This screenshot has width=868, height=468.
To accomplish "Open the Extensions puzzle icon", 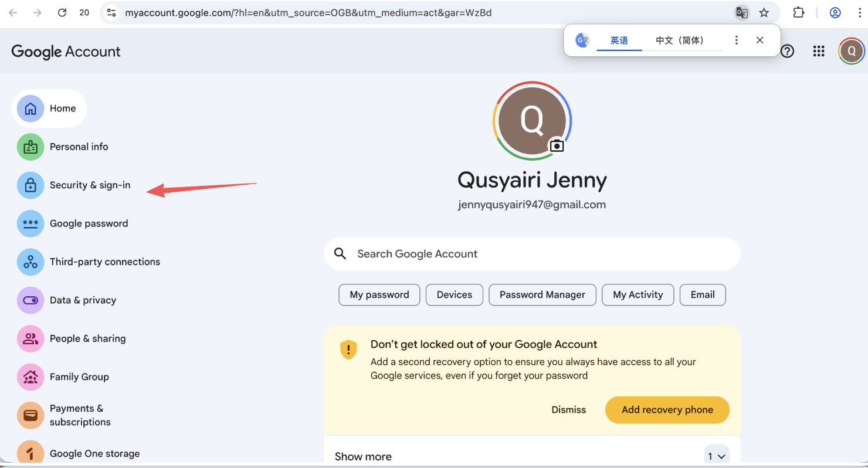I will [x=798, y=12].
